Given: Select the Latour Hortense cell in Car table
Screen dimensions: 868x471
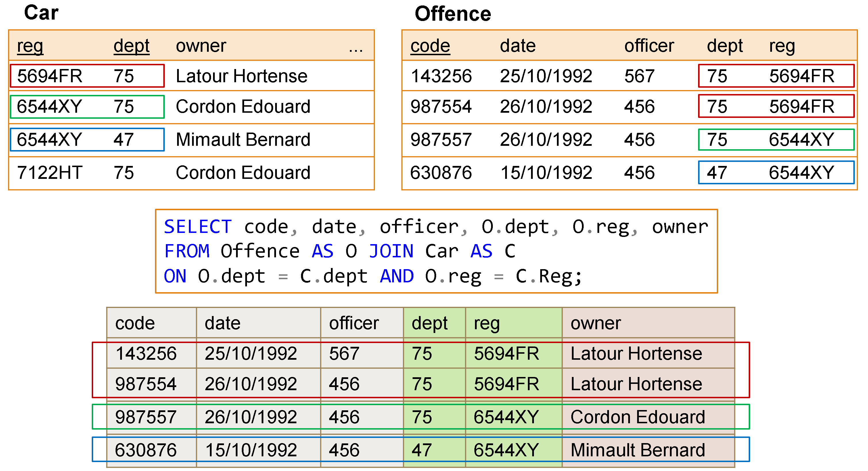Looking at the screenshot, I should (241, 76).
